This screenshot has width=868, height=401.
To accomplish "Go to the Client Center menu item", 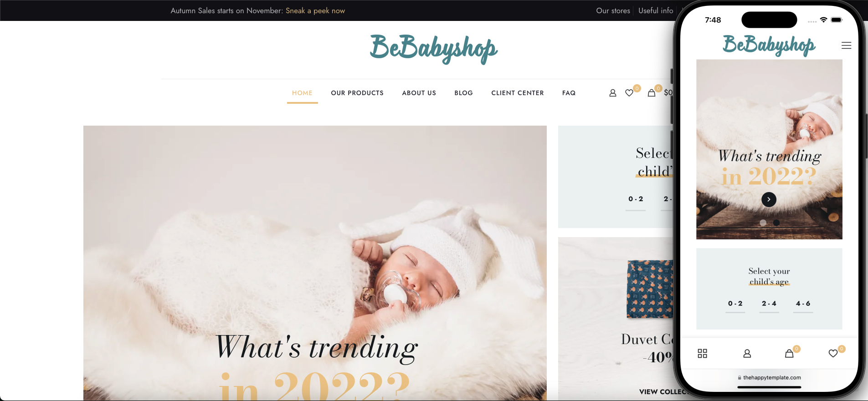I will click(518, 93).
